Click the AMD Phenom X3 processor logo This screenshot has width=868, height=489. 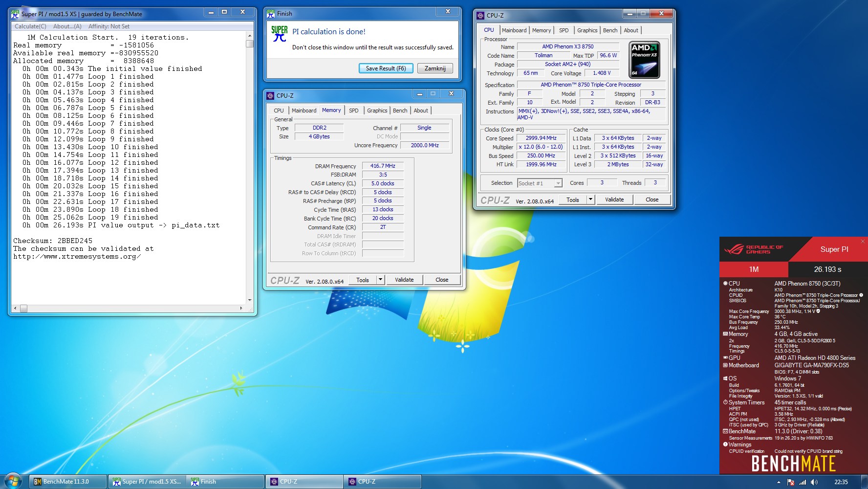644,60
